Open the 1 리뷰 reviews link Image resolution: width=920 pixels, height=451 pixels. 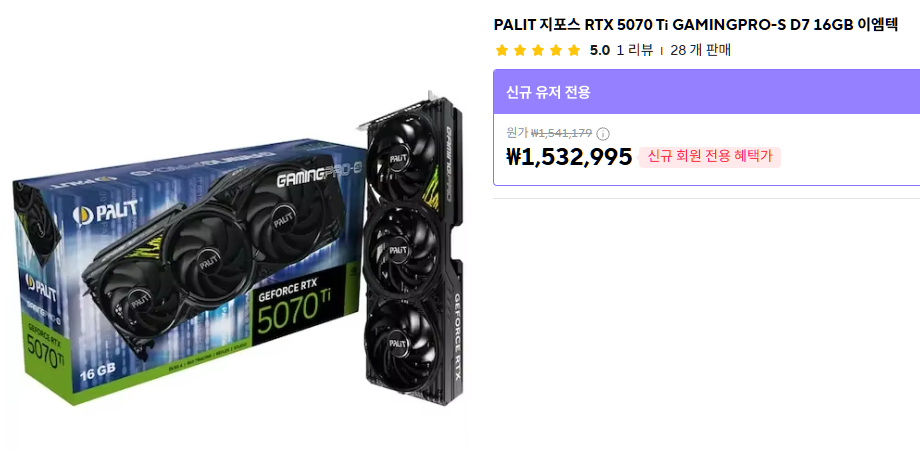[x=635, y=50]
